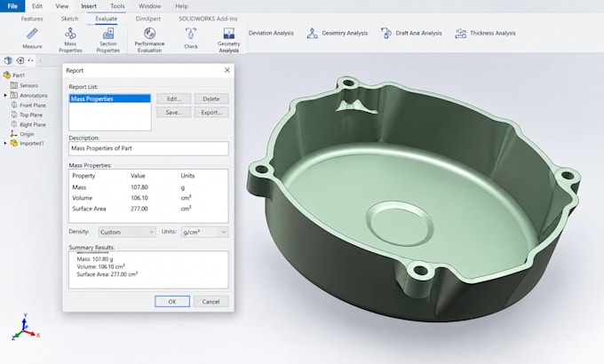Click the Surface Area value 277.00 cell
Viewport: 604px width, 364px height.
point(139,209)
